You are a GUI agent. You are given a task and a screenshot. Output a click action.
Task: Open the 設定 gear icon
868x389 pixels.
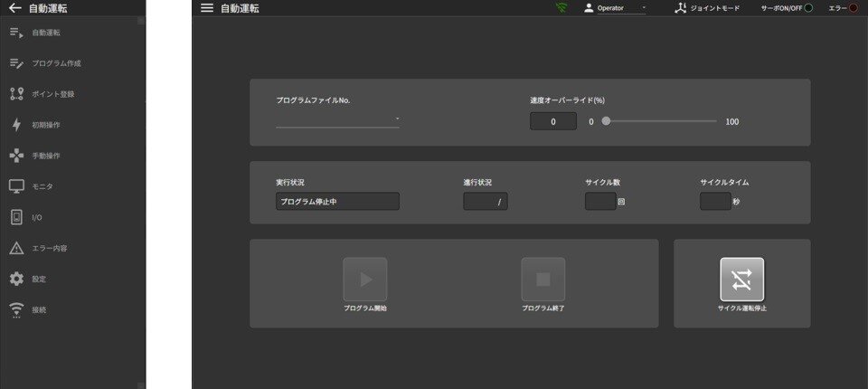click(16, 280)
